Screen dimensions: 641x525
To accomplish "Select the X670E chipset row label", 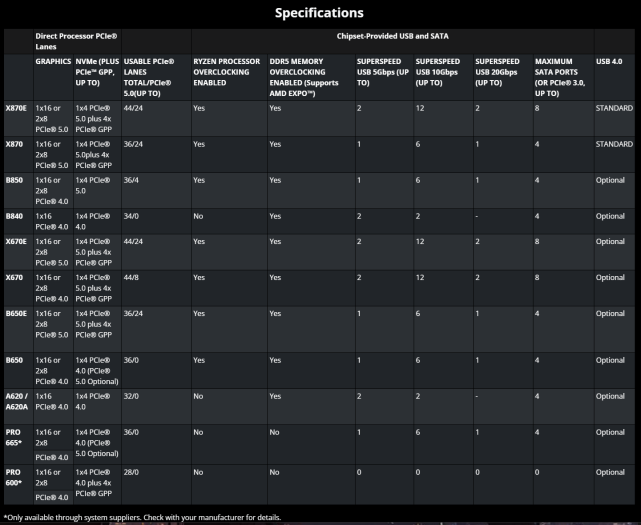I will 16,241.
